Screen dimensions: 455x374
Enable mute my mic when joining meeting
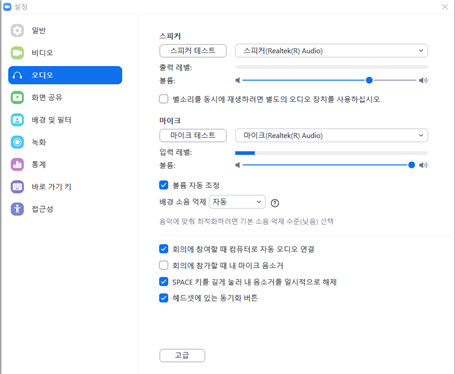[x=164, y=265]
